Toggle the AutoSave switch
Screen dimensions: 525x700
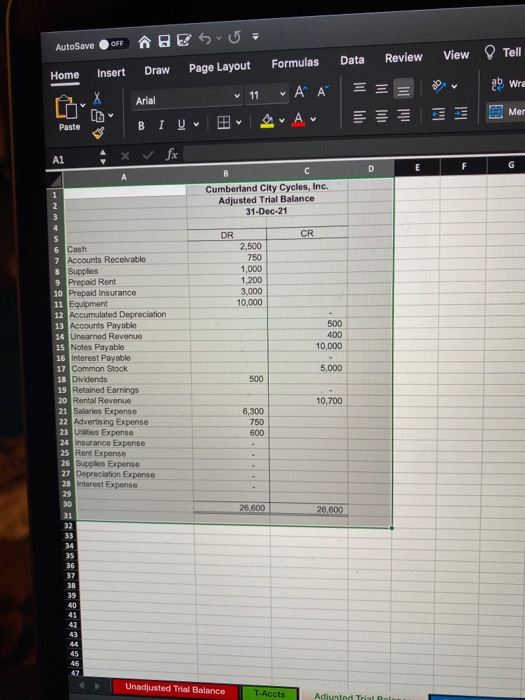coord(113,44)
